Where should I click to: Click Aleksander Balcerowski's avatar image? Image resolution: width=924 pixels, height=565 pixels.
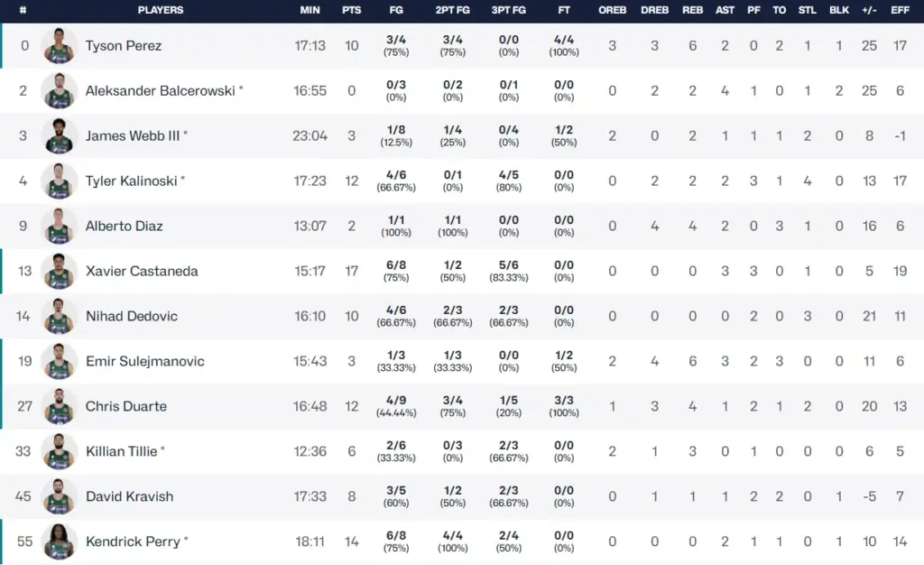tap(60, 90)
